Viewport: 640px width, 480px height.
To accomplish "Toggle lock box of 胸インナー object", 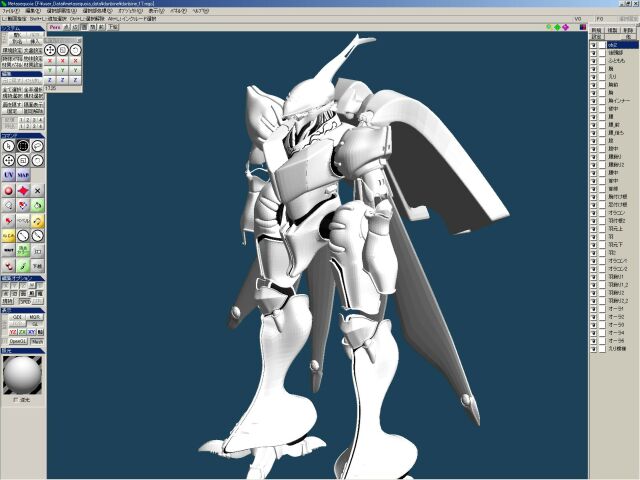I will [x=602, y=100].
